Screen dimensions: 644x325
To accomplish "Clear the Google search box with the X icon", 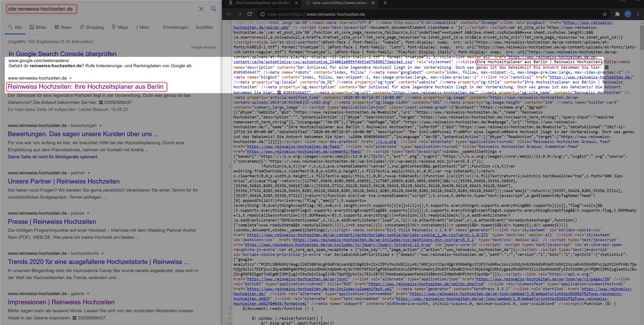I will point(201,9).
